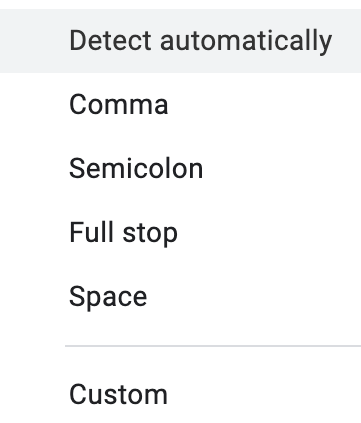This screenshot has height=423, width=361.
Task: Split text using the Comma entry
Action: (180, 105)
